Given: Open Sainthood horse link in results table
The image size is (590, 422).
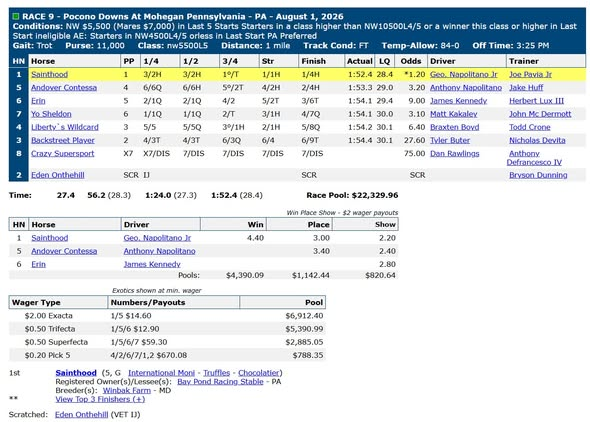Looking at the screenshot, I should coord(50,74).
